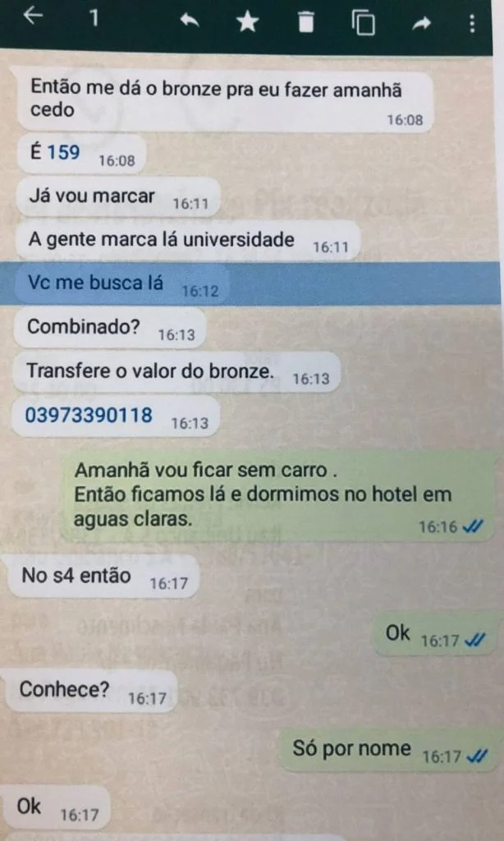Image resolution: width=504 pixels, height=841 pixels.
Task: Tap the selected message count 1
Action: click(94, 18)
